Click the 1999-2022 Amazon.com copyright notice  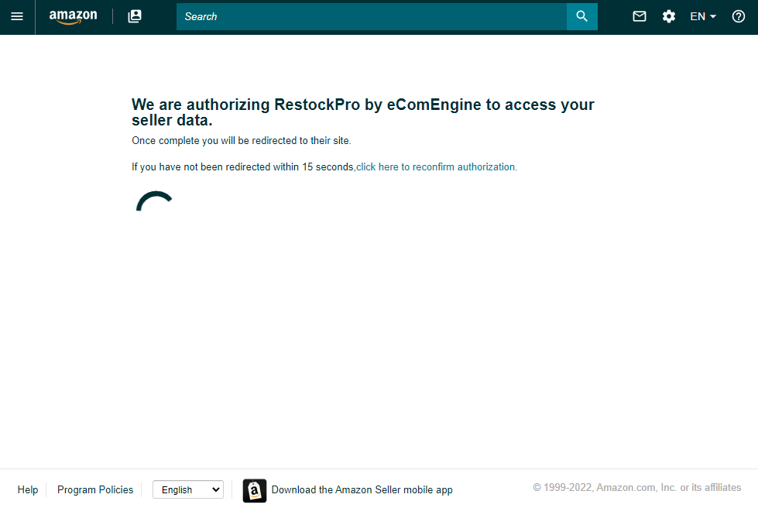coord(636,488)
